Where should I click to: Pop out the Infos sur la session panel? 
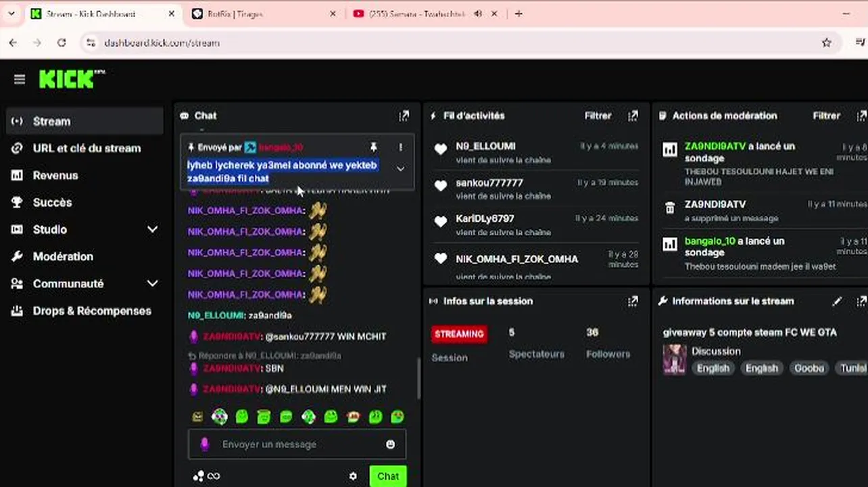point(633,301)
